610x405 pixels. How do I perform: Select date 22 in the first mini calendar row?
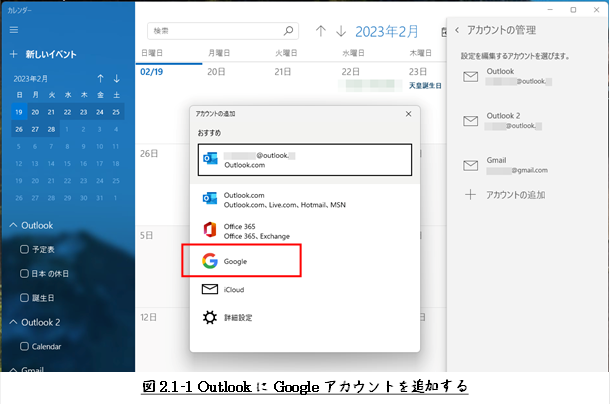(x=67, y=112)
